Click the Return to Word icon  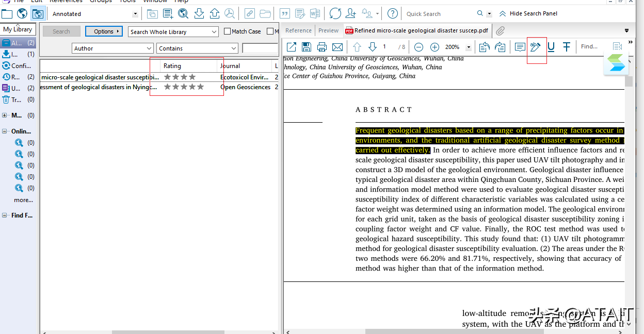pos(315,13)
